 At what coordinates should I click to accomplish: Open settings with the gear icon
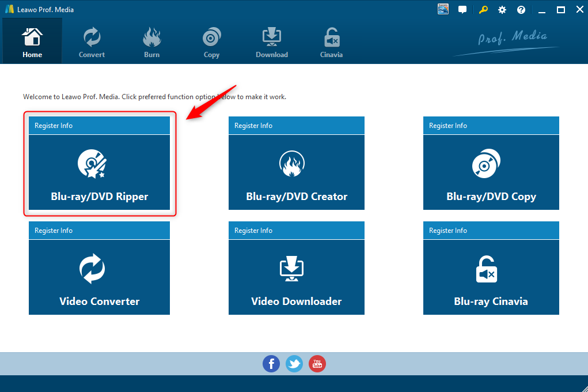(502, 10)
